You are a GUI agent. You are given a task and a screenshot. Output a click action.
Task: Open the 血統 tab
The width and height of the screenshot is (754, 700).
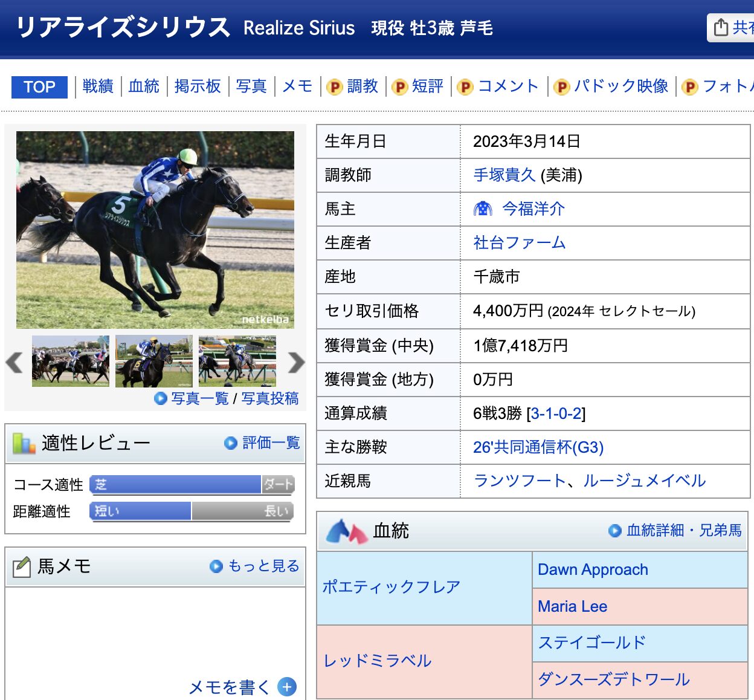[x=144, y=86]
